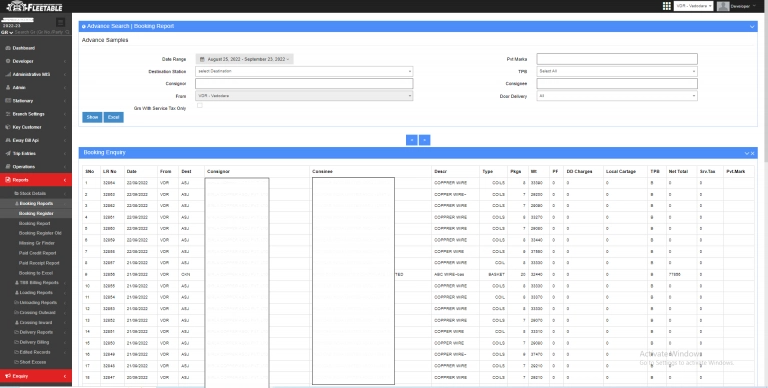
Task: Expand Loading Reports submenu
Action: point(36,292)
